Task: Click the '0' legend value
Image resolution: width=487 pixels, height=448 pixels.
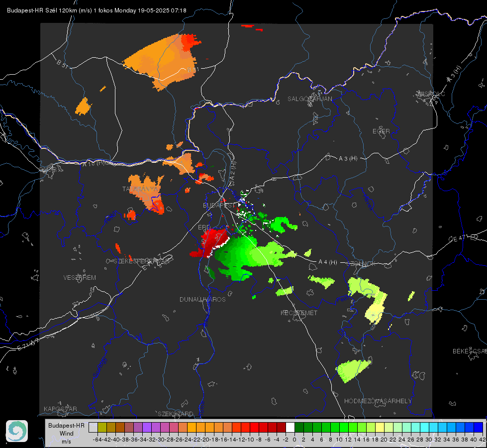Action: pyautogui.click(x=294, y=440)
